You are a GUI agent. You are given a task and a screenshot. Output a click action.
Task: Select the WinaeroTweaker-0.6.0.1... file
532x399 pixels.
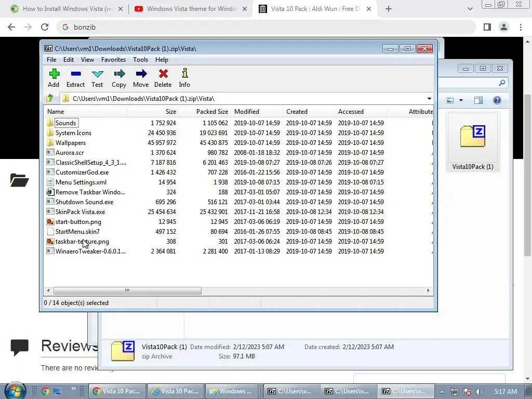pos(86,251)
